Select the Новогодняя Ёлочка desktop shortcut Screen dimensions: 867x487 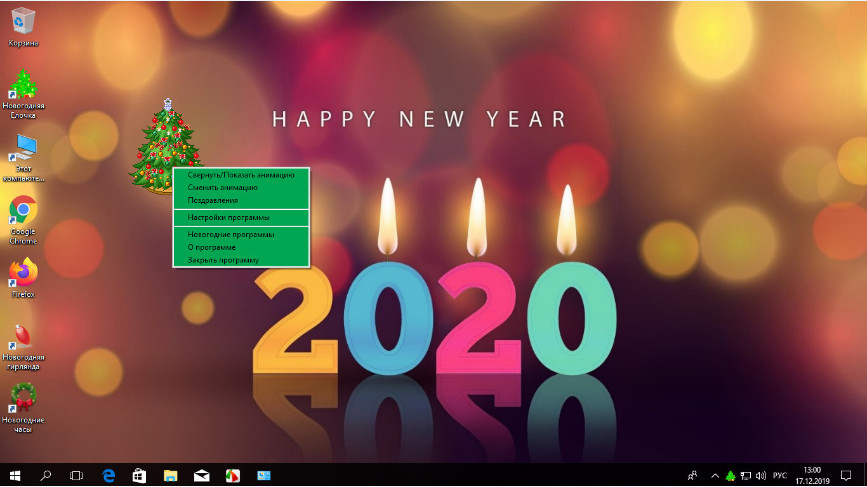coord(23,94)
